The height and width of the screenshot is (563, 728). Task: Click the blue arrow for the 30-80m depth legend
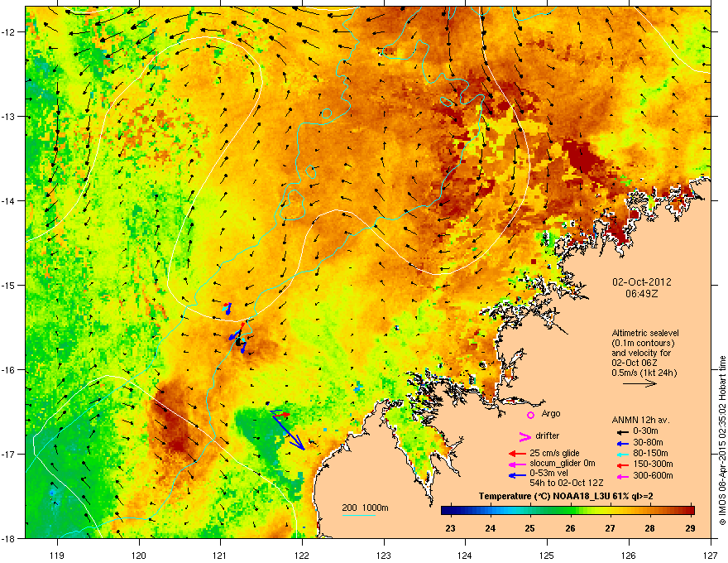tap(623, 444)
